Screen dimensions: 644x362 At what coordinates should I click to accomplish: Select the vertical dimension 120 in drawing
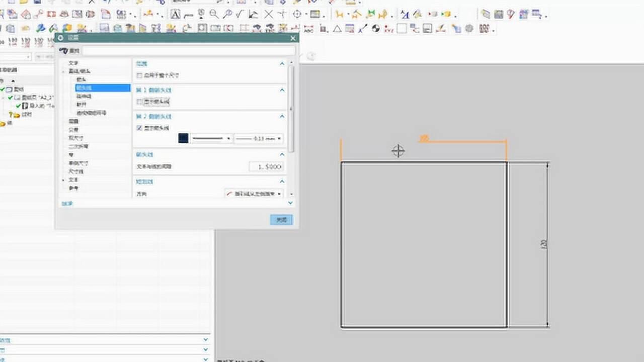pyautogui.click(x=544, y=244)
